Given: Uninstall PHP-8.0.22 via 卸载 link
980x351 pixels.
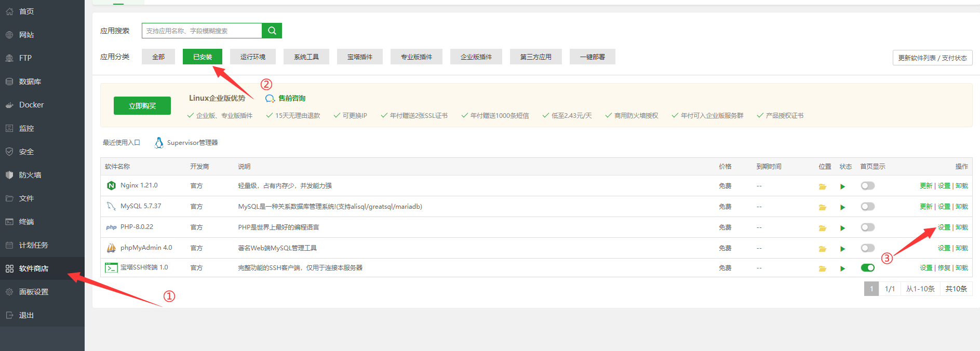Looking at the screenshot, I should [x=962, y=227].
